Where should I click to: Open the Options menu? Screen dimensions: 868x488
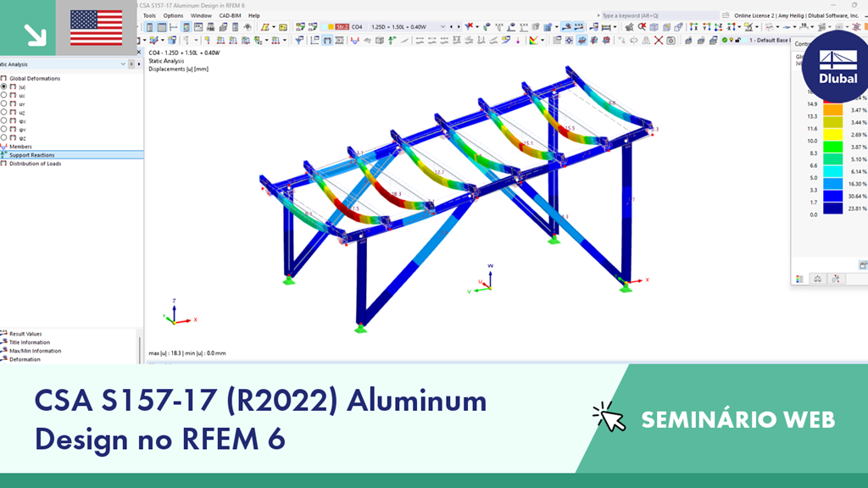(x=173, y=15)
